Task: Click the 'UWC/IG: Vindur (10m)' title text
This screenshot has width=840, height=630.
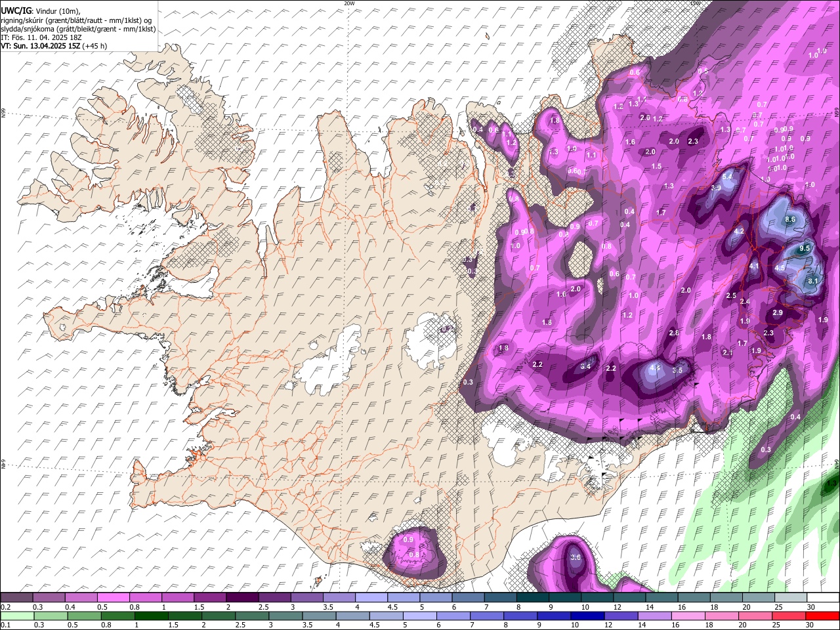Action: 41,11
